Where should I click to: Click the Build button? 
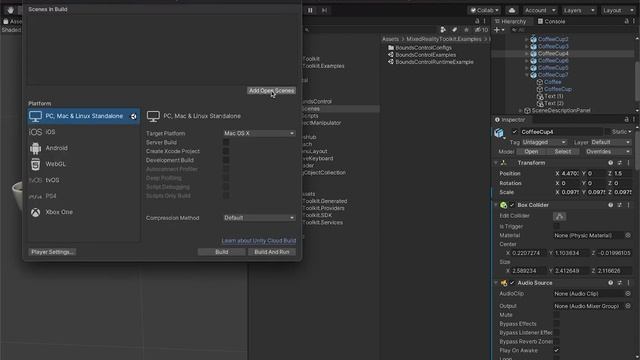(222, 252)
